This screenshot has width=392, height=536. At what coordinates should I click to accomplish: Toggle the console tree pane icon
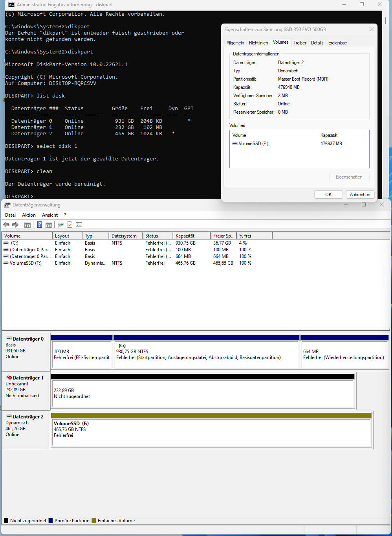[x=27, y=225]
